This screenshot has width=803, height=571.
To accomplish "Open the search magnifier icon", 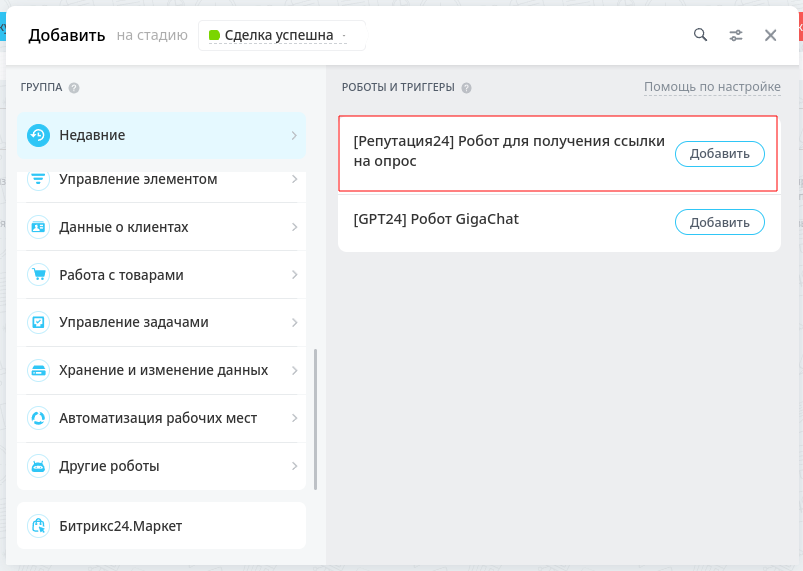I will point(700,35).
